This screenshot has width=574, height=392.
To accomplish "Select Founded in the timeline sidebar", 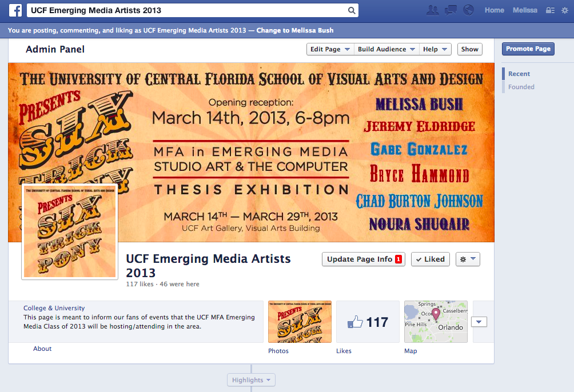I will 521,87.
